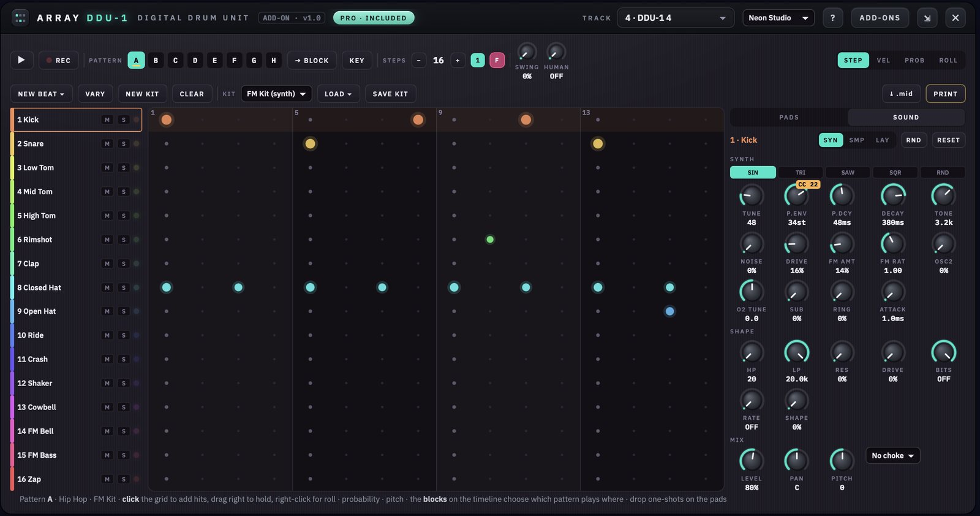Mute the Crash track

[107, 359]
